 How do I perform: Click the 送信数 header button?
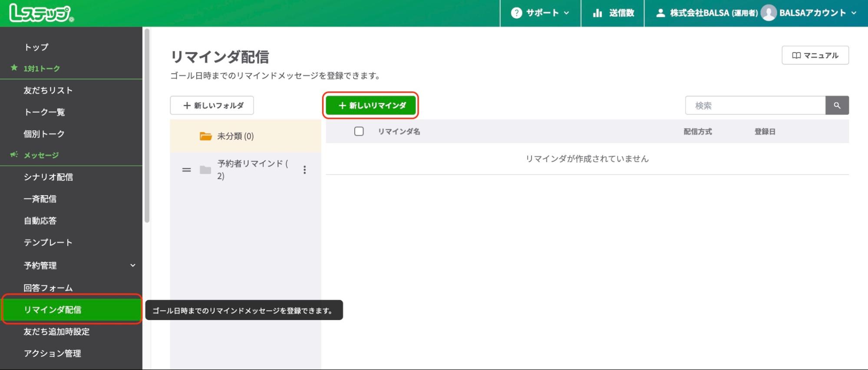[613, 13]
